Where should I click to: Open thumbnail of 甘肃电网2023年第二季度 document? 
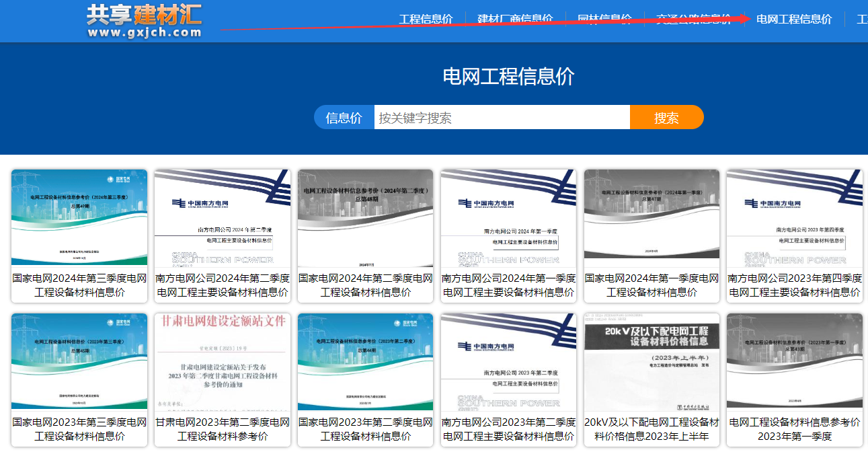[x=223, y=362]
